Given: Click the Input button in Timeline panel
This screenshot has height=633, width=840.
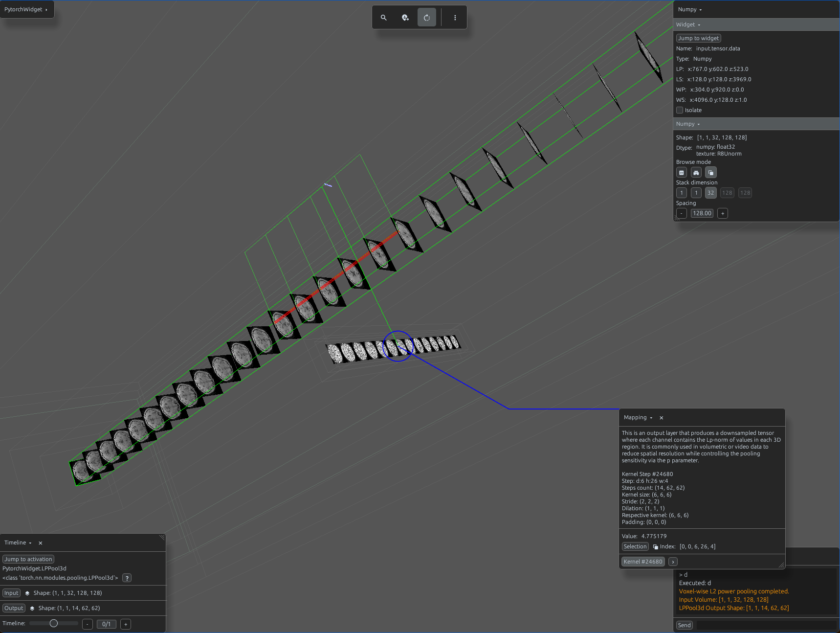Looking at the screenshot, I should 11,593.
